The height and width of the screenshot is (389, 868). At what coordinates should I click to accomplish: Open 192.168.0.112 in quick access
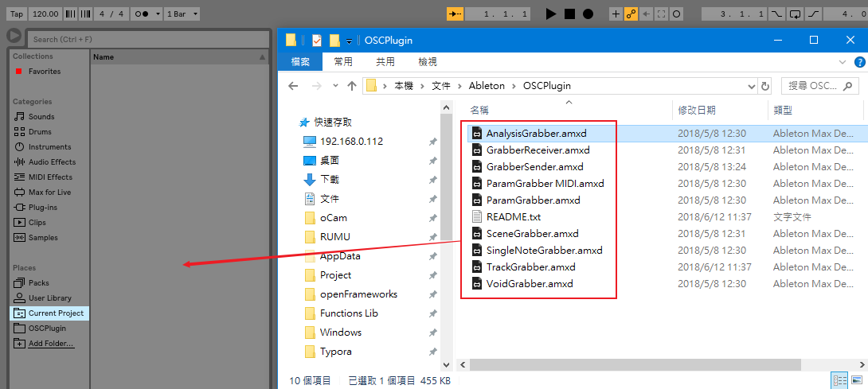tap(351, 142)
